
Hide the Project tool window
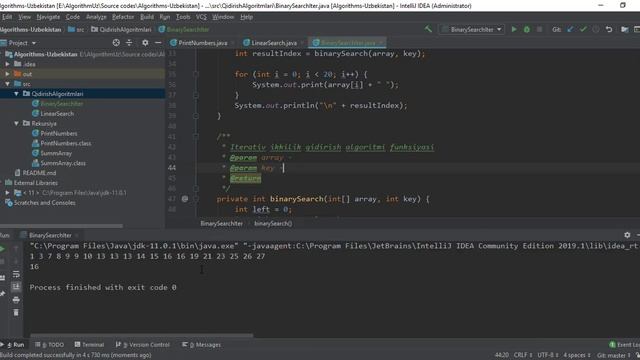point(158,43)
